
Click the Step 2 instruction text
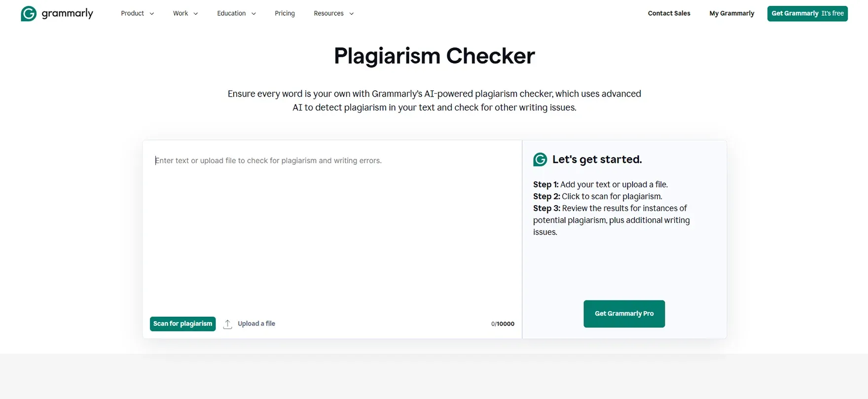(x=597, y=196)
